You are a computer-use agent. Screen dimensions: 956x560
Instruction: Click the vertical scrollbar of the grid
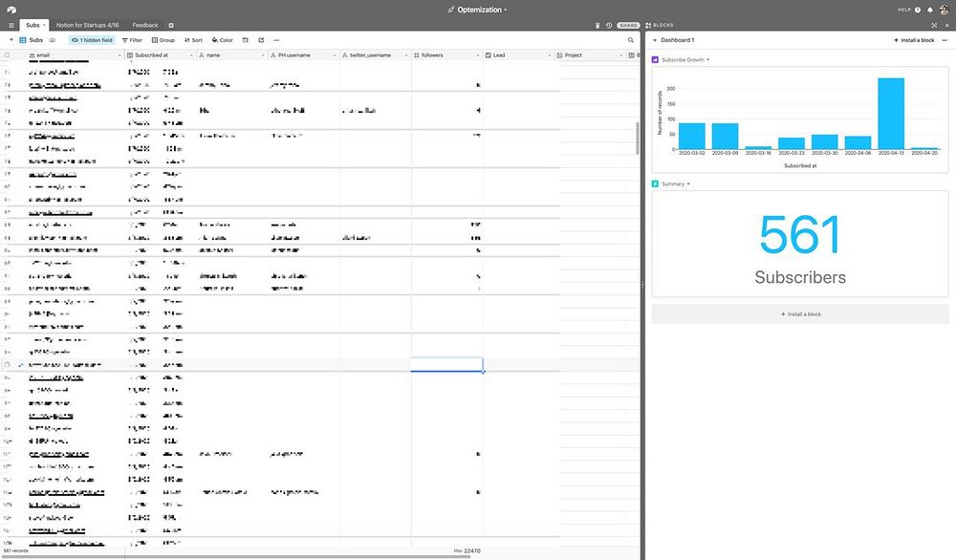point(638,138)
